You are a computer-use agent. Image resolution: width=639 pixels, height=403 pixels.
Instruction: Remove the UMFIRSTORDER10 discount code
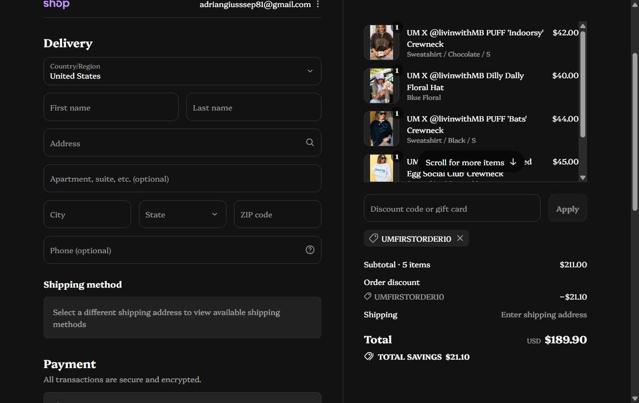tap(460, 238)
